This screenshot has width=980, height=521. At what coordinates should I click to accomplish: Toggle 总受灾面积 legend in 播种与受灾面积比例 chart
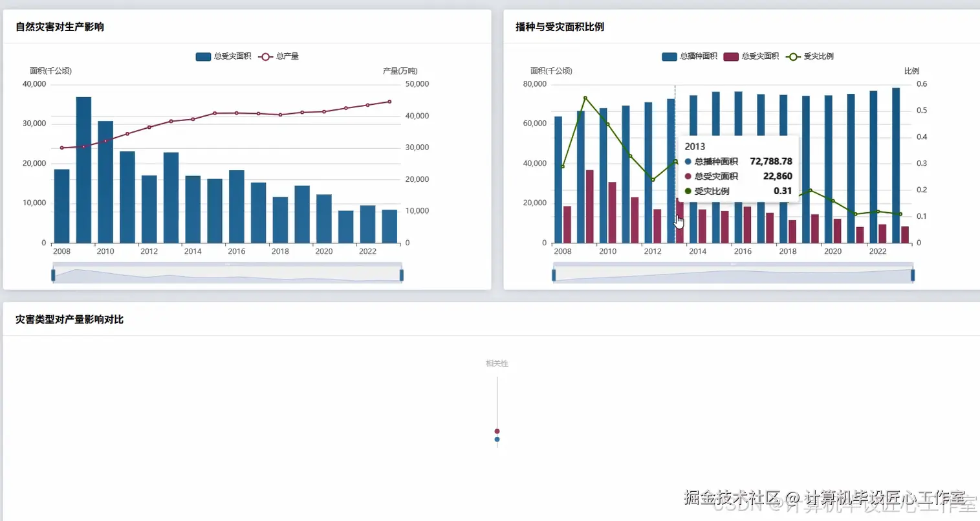click(x=751, y=56)
